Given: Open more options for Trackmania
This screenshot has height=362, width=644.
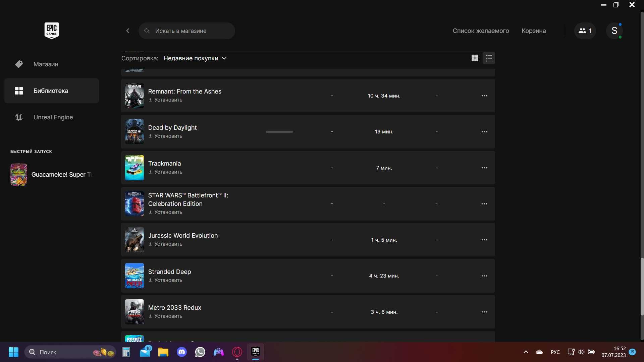Looking at the screenshot, I should point(484,168).
